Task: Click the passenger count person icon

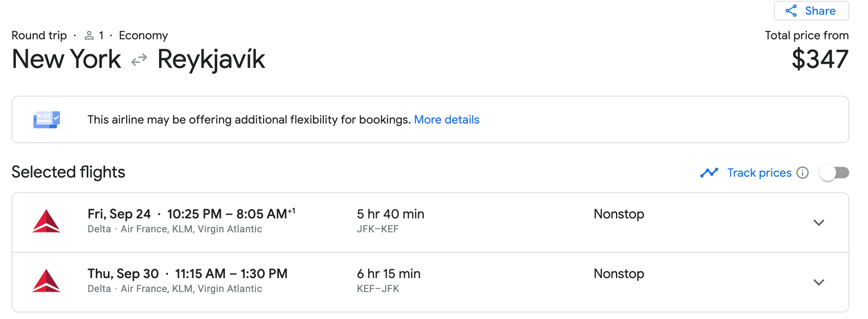Action: 89,36
